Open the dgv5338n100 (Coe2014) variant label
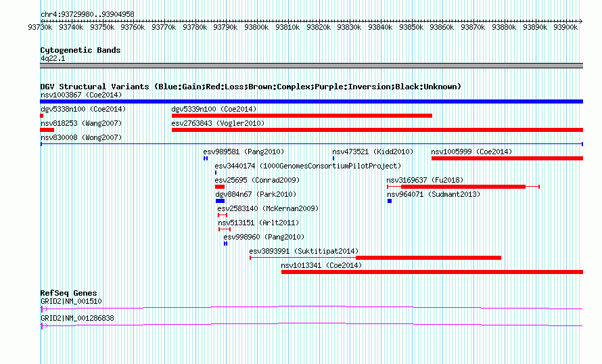The width and height of the screenshot is (602, 364). (83, 109)
